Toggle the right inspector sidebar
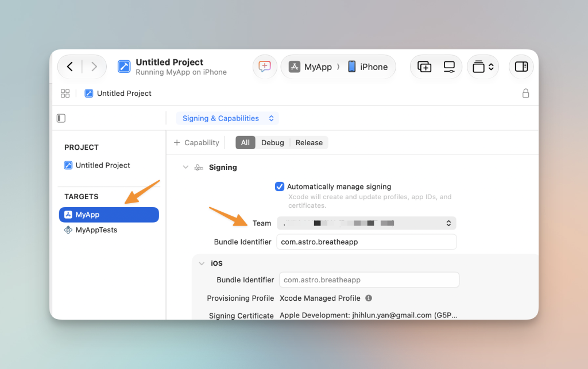Image resolution: width=588 pixels, height=369 pixels. coord(521,67)
